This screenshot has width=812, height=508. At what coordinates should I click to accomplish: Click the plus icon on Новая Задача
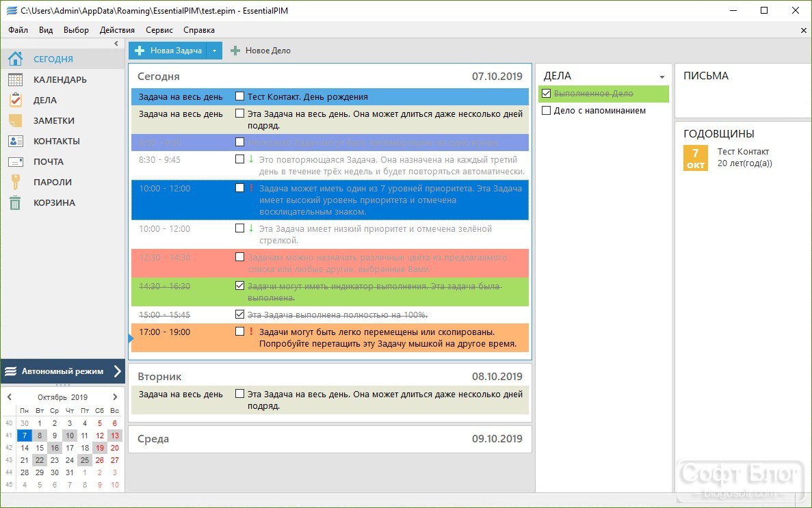140,51
